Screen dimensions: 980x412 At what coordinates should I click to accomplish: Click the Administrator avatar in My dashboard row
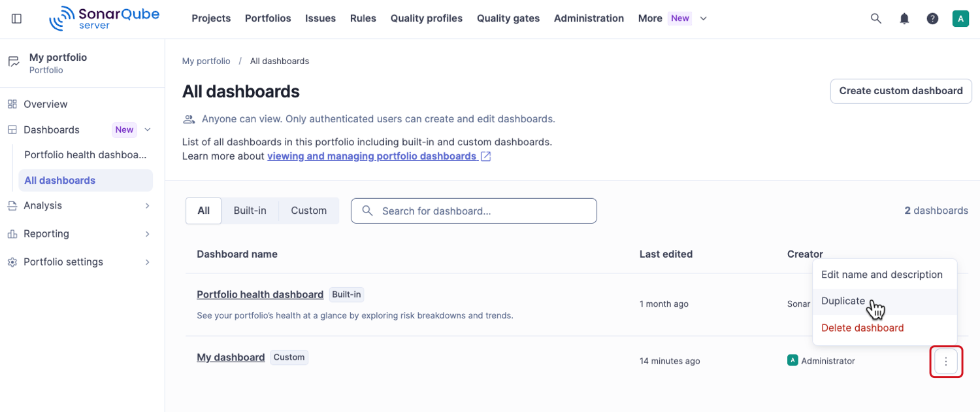(792, 360)
